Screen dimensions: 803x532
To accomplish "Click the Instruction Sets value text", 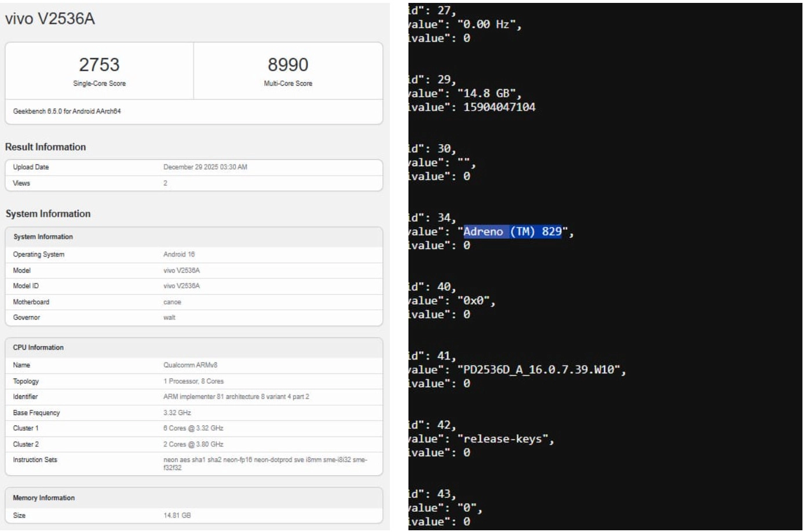I will (265, 464).
